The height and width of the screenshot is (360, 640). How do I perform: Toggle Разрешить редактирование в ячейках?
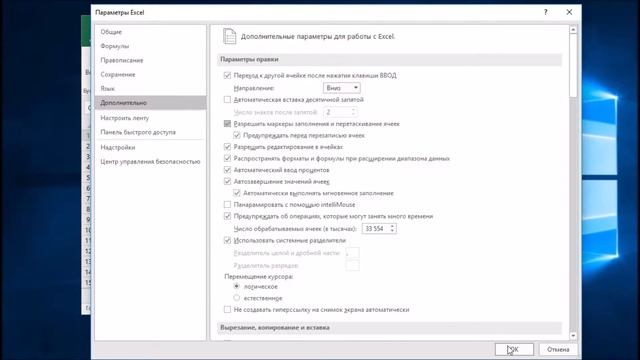[x=227, y=147]
